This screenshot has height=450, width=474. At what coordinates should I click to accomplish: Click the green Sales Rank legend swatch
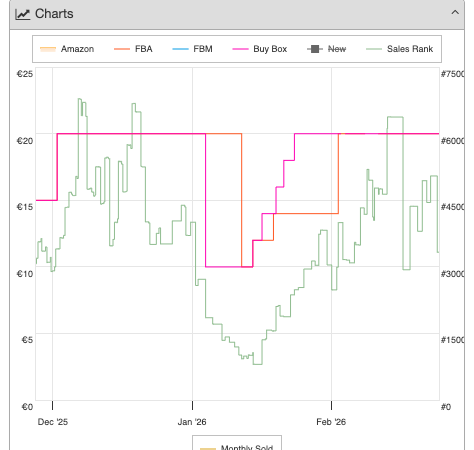coord(374,49)
